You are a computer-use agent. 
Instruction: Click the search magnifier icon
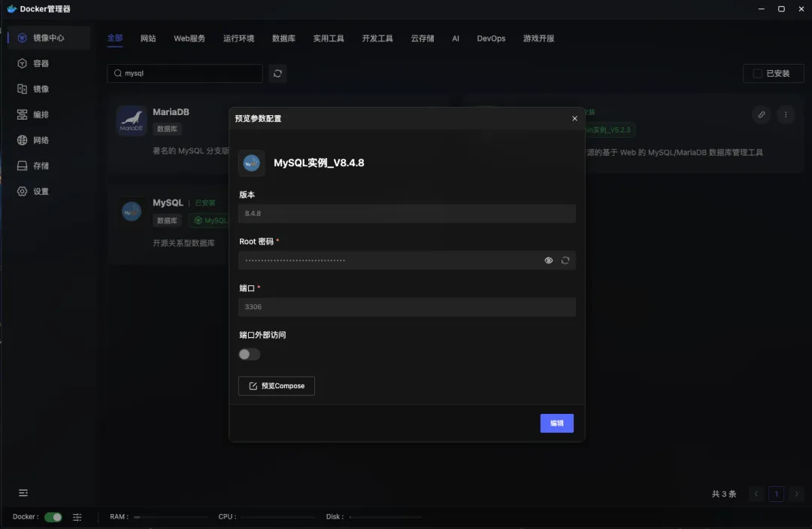coord(118,74)
